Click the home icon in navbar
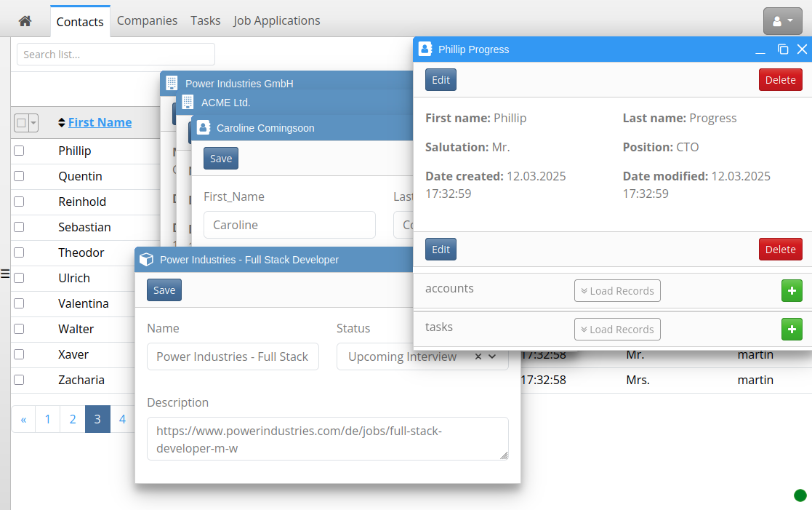The height and width of the screenshot is (510, 812). point(25,21)
